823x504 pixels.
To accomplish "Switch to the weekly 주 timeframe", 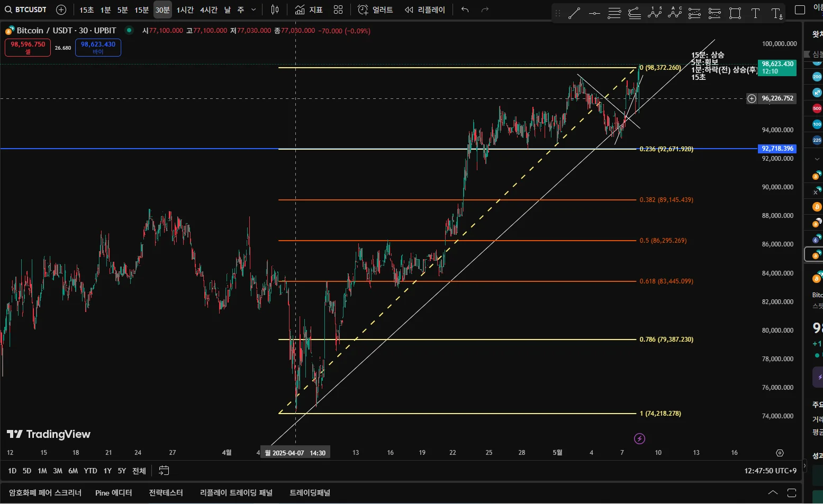I will coord(241,10).
